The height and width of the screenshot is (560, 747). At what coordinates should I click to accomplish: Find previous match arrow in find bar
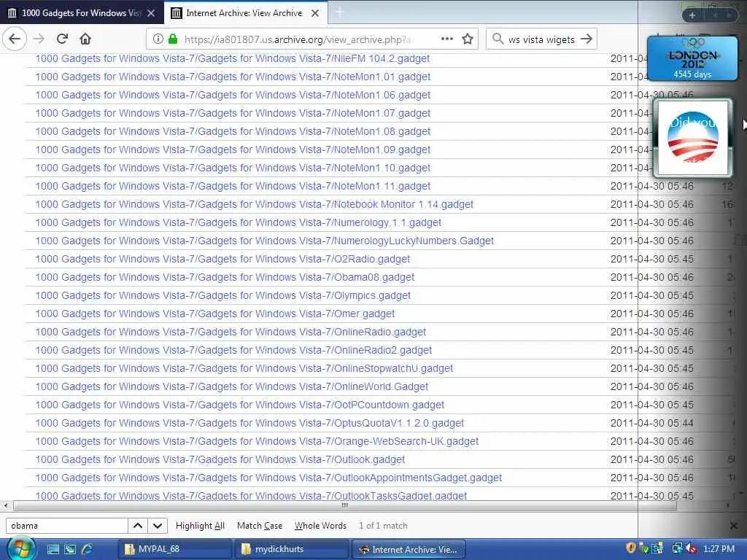click(x=138, y=526)
